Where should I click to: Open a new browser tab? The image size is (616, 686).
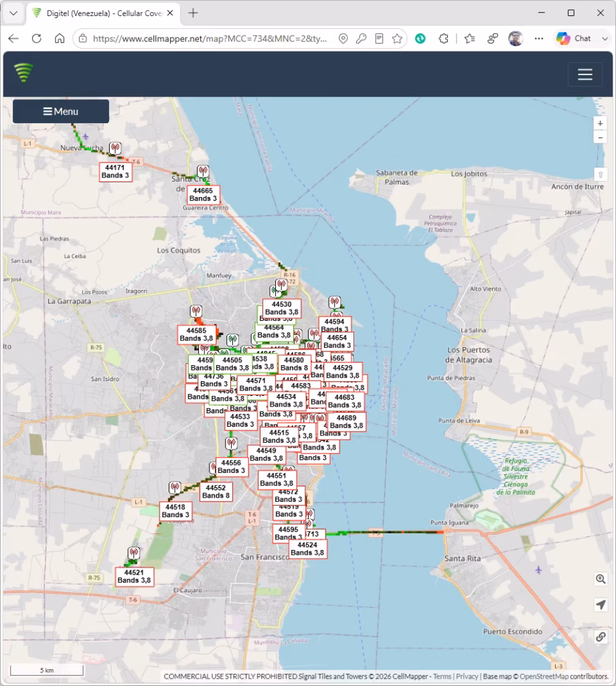(193, 13)
